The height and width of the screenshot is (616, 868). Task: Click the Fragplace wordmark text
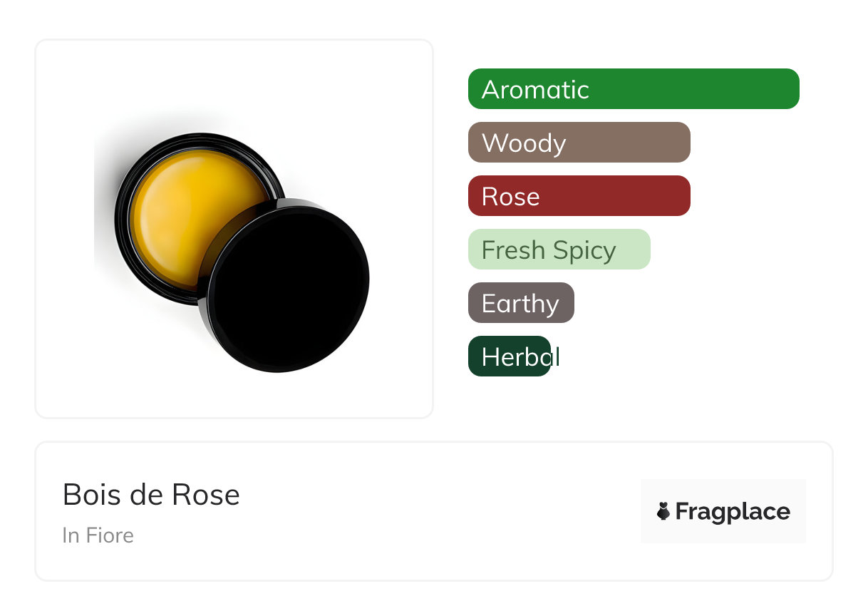(x=733, y=511)
